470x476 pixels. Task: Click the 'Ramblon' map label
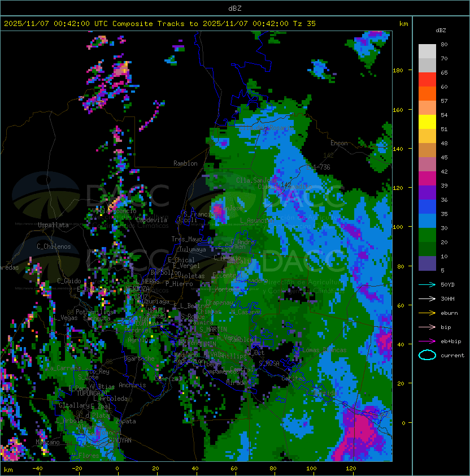pos(185,163)
